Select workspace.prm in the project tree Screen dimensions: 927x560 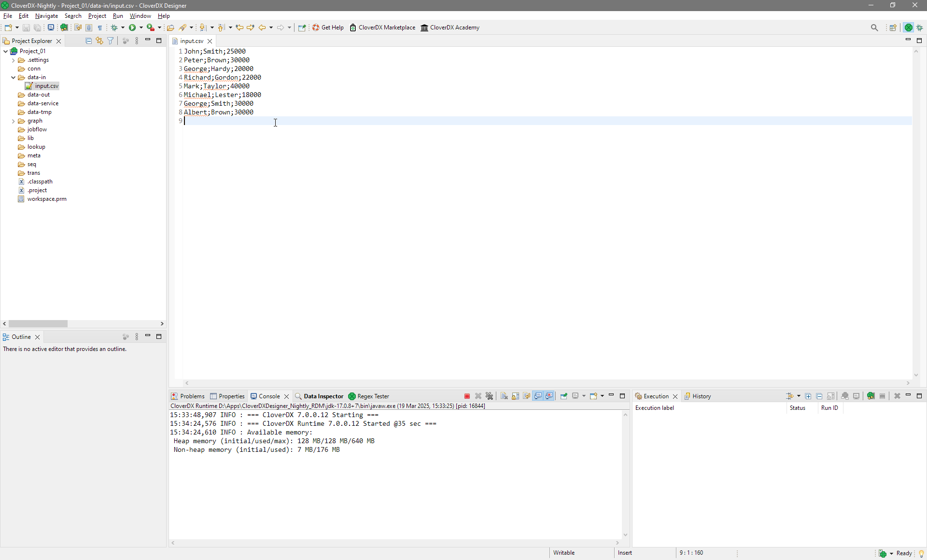click(x=47, y=199)
